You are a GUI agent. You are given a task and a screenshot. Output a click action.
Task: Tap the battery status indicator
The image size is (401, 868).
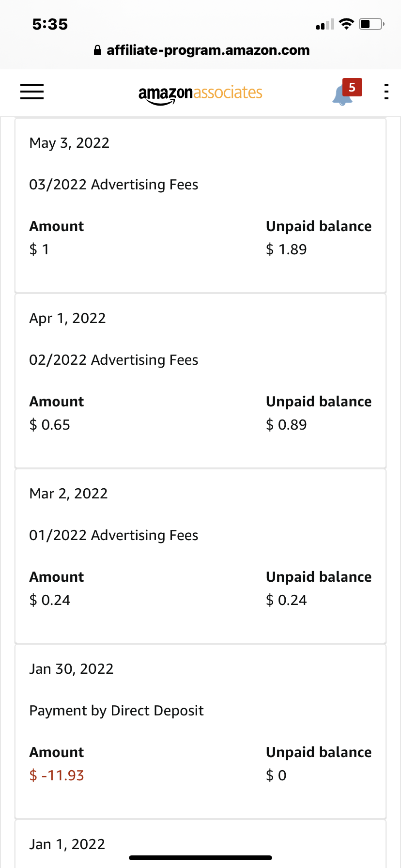point(371,24)
